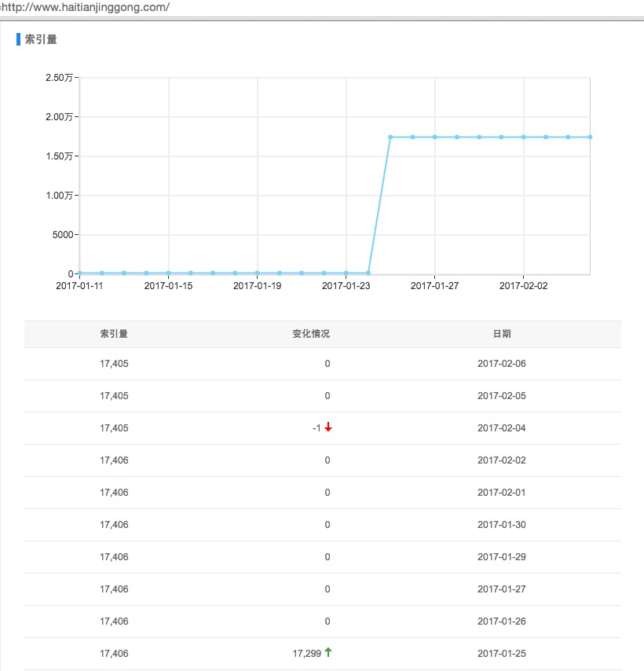
Task: Click the chart data point above 2017-01-27
Action: [x=434, y=137]
